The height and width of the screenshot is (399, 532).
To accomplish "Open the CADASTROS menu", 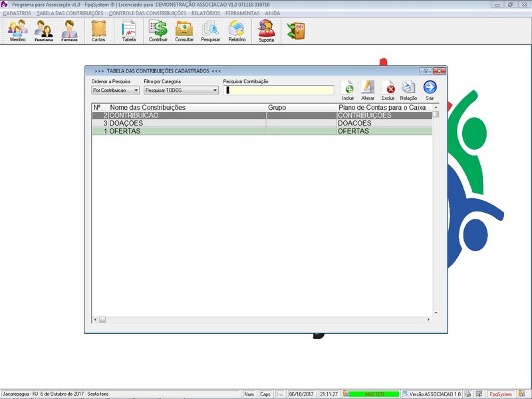I will coord(17,13).
